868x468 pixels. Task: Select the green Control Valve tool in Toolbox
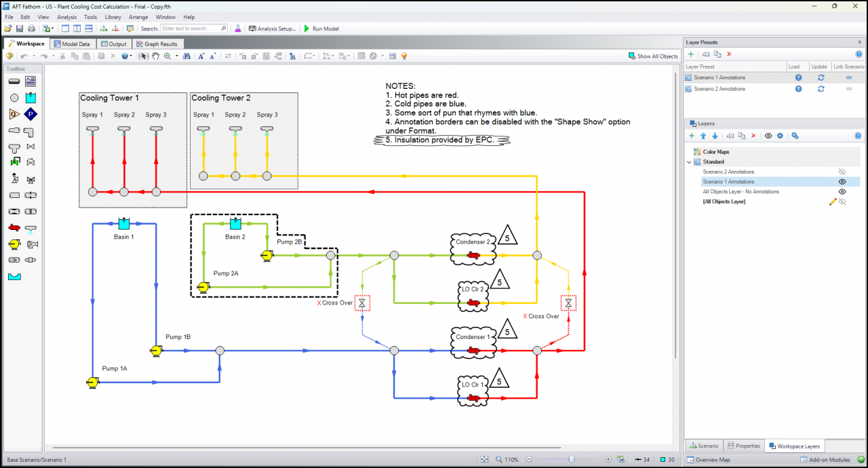[14, 163]
